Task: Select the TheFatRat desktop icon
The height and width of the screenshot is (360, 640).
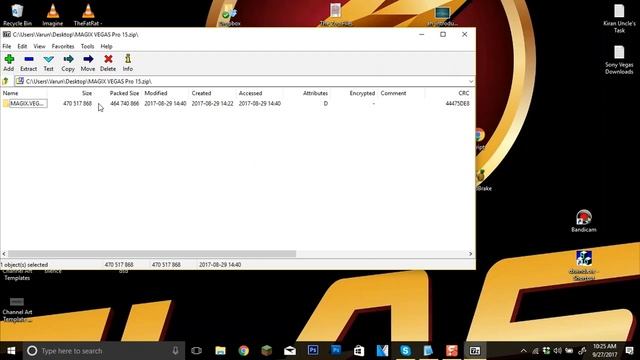Action: tap(88, 15)
